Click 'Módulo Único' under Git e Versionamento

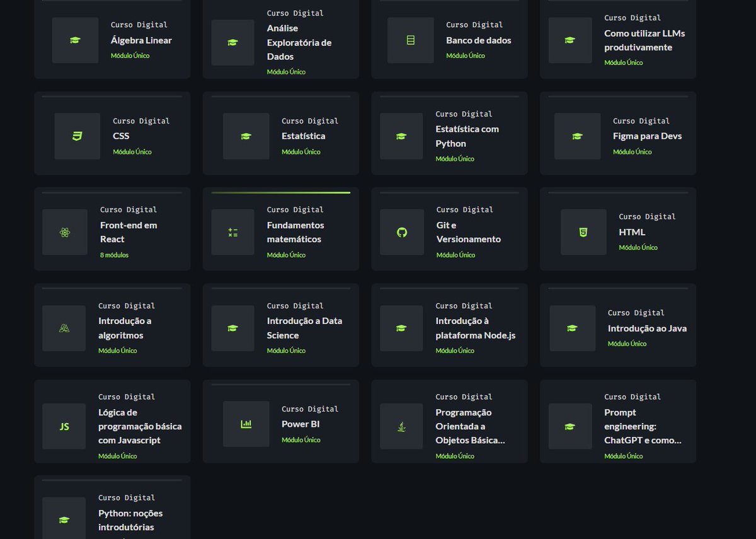tap(456, 255)
